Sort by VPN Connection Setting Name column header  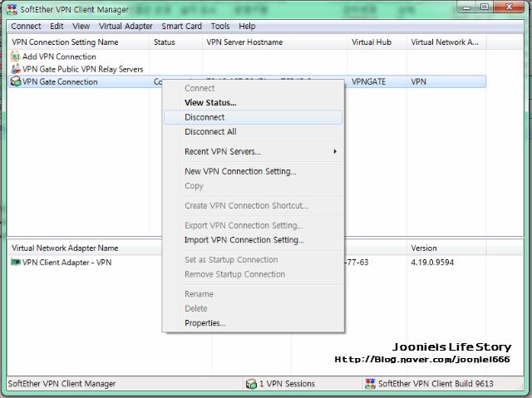79,42
